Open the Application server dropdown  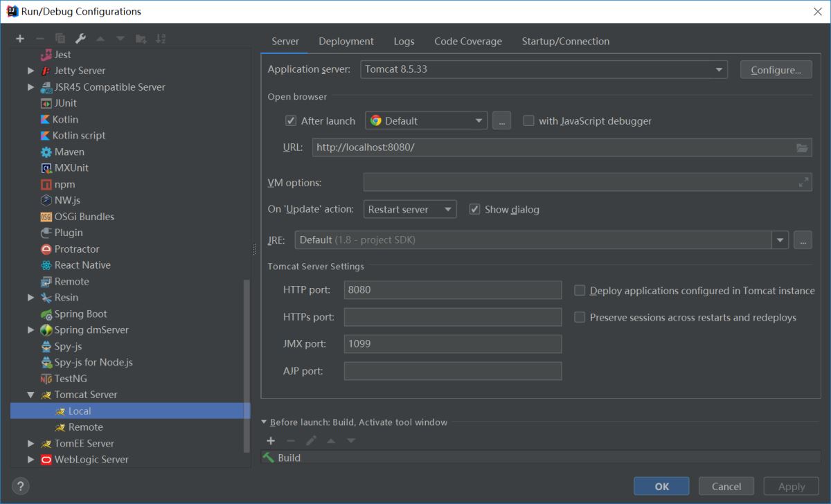[x=544, y=69]
